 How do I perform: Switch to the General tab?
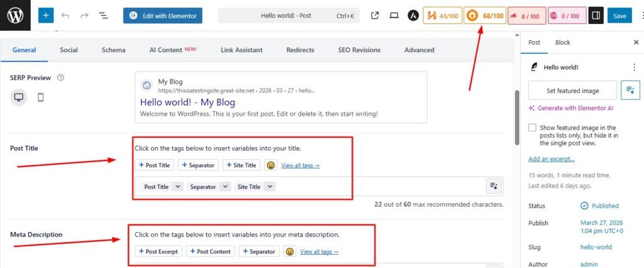tap(25, 50)
